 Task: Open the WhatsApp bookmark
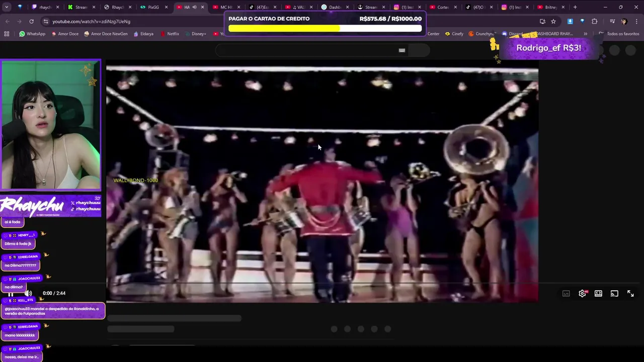[x=32, y=34]
